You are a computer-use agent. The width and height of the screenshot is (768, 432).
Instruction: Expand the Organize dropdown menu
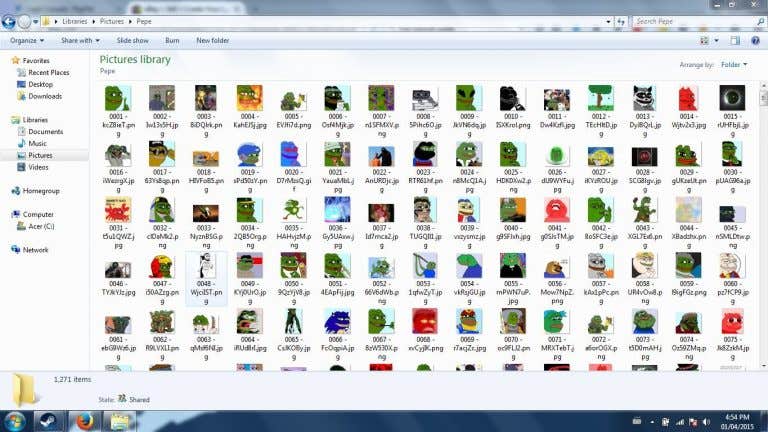coord(27,41)
